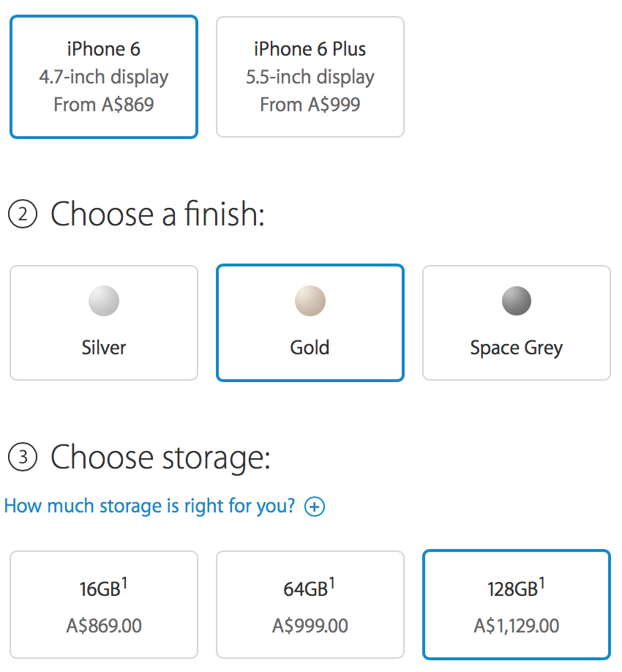Pick 128GB storage for A$1,129.00
Viewport: 622px width, 672px height.
point(516,605)
